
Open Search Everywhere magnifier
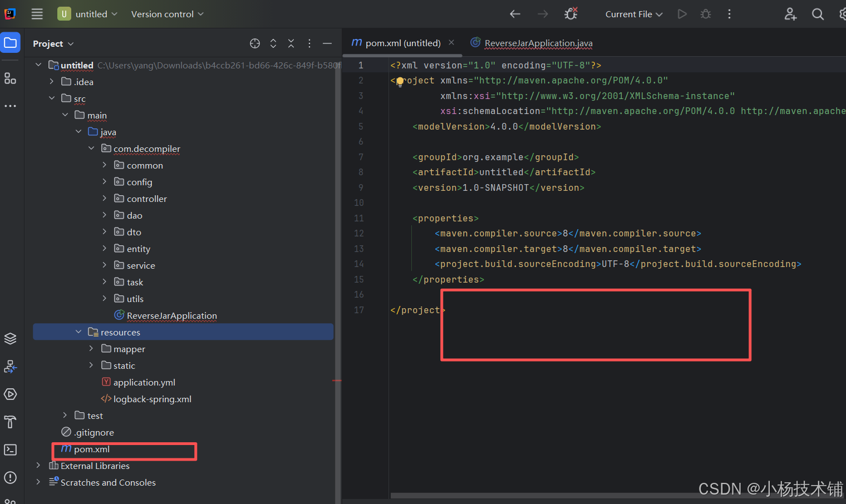818,14
